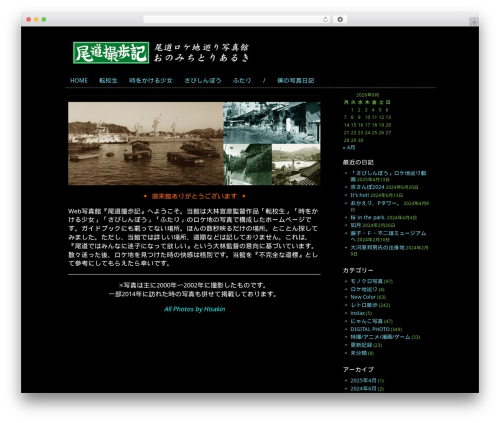Click the round extension icon beside address bar
Viewport: 500px width, 423px height.
pyautogui.click(x=340, y=19)
